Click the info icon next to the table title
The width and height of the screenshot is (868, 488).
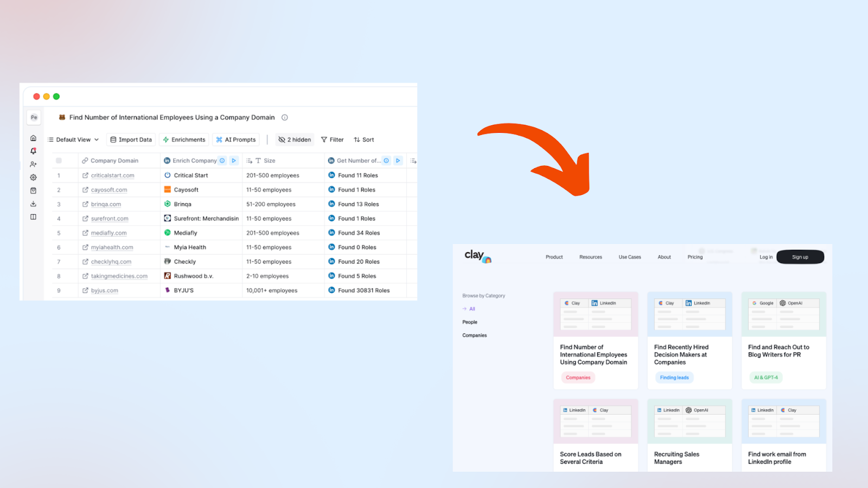(x=284, y=117)
